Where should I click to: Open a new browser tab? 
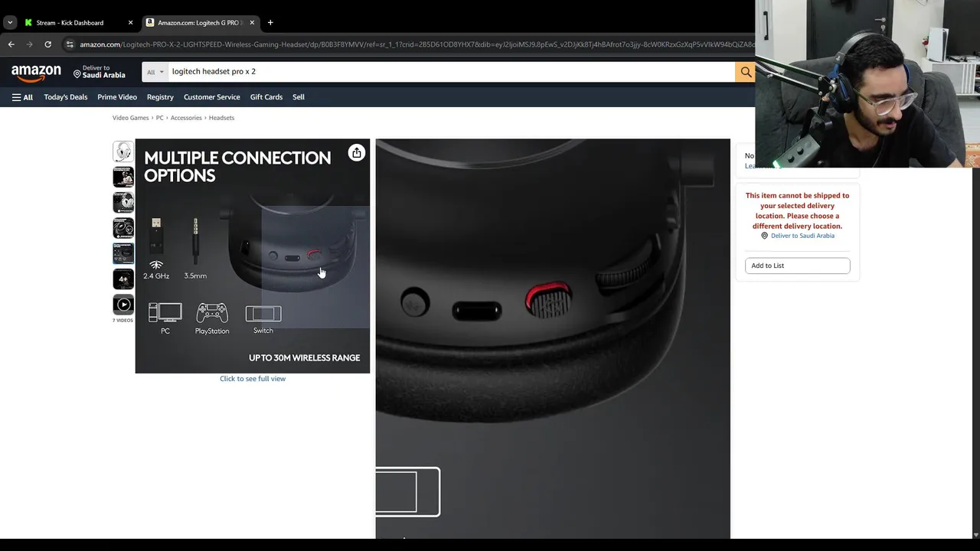tap(270, 23)
